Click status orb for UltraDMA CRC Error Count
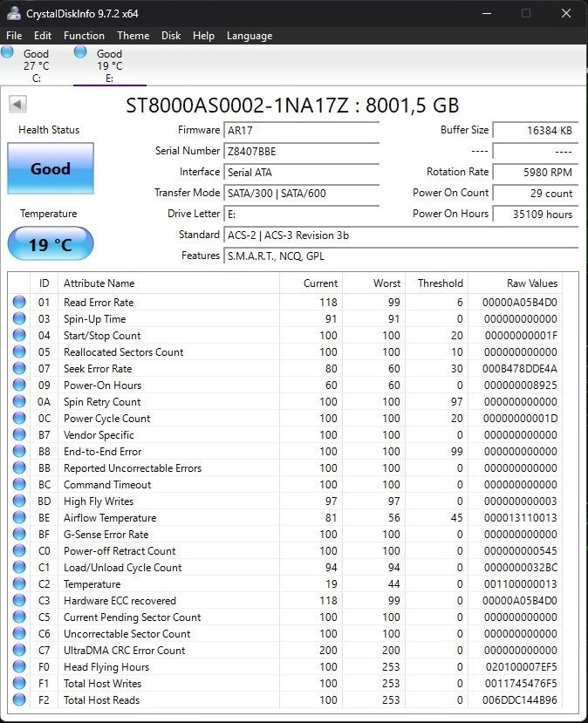Image resolution: width=588 pixels, height=723 pixels. [19, 651]
